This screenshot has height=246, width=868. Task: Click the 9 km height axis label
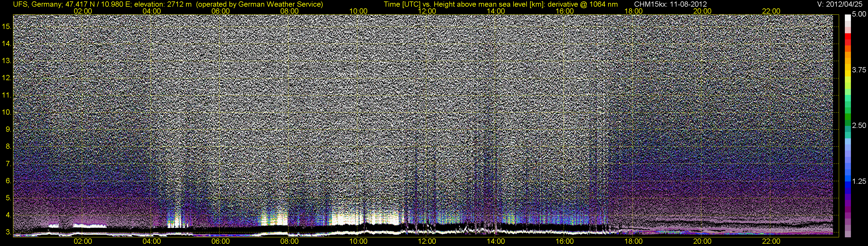point(8,129)
